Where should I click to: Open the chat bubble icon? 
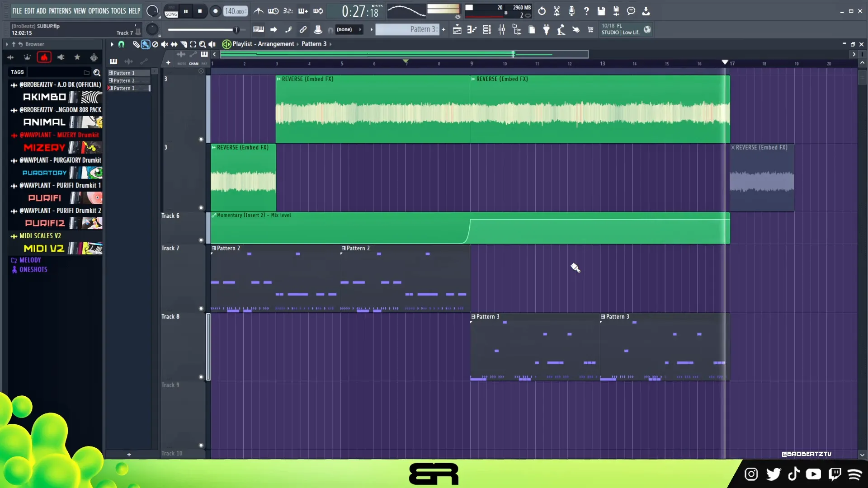[x=631, y=11]
